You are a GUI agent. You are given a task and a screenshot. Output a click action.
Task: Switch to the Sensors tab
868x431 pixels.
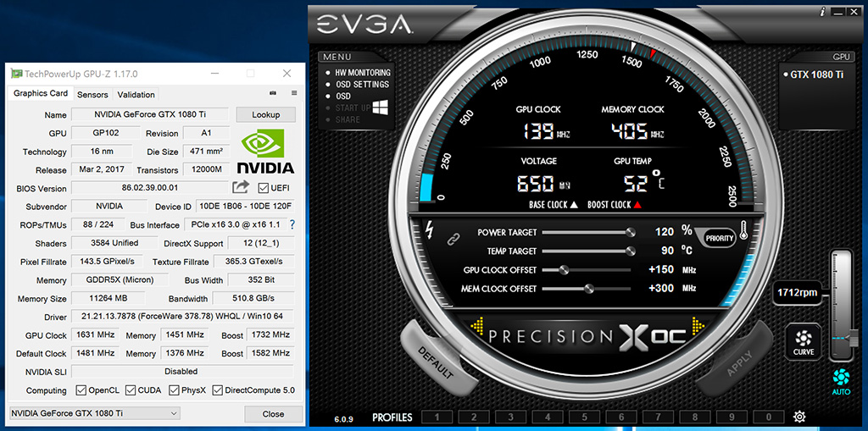(x=92, y=95)
